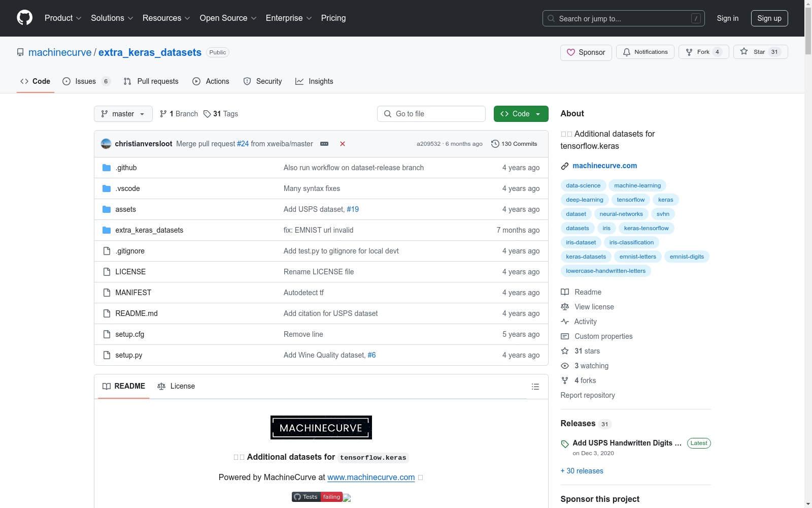
Task: Click the Sign up button
Action: point(769,18)
